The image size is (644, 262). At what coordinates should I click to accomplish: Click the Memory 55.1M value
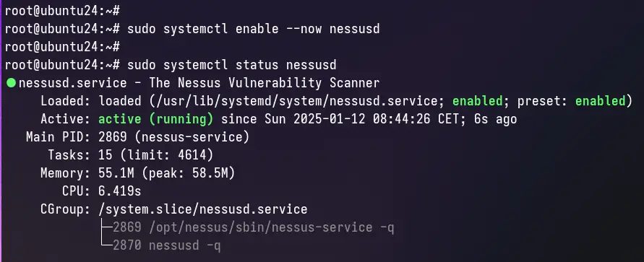tap(116, 173)
